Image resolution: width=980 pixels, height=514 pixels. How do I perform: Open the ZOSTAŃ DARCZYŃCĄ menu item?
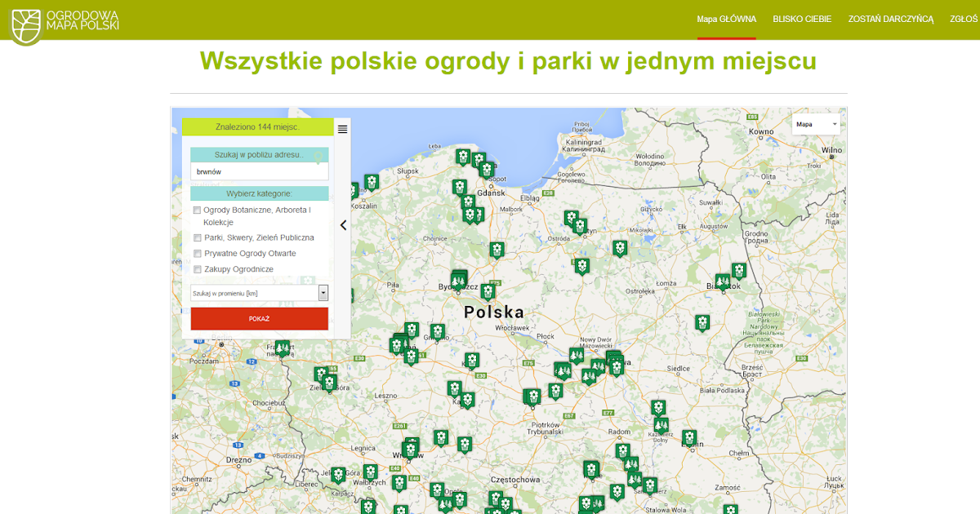889,19
